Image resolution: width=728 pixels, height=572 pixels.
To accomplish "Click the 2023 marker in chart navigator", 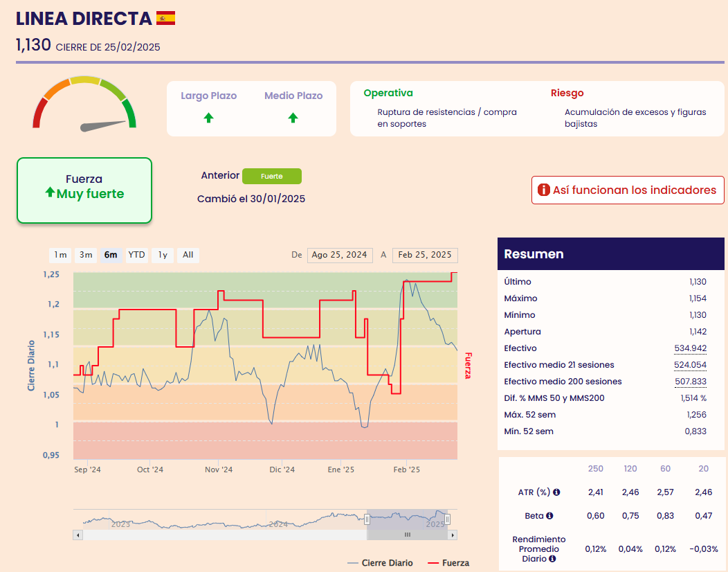I will tap(120, 524).
